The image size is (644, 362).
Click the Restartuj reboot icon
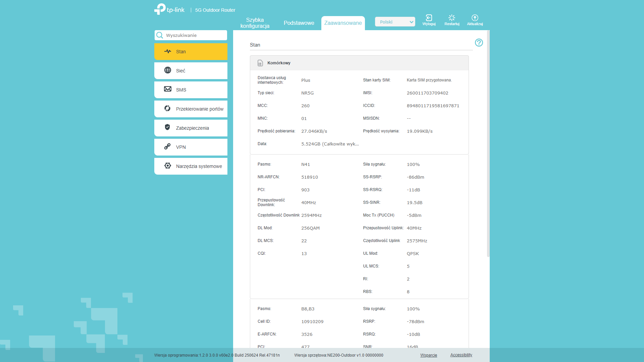451,18
